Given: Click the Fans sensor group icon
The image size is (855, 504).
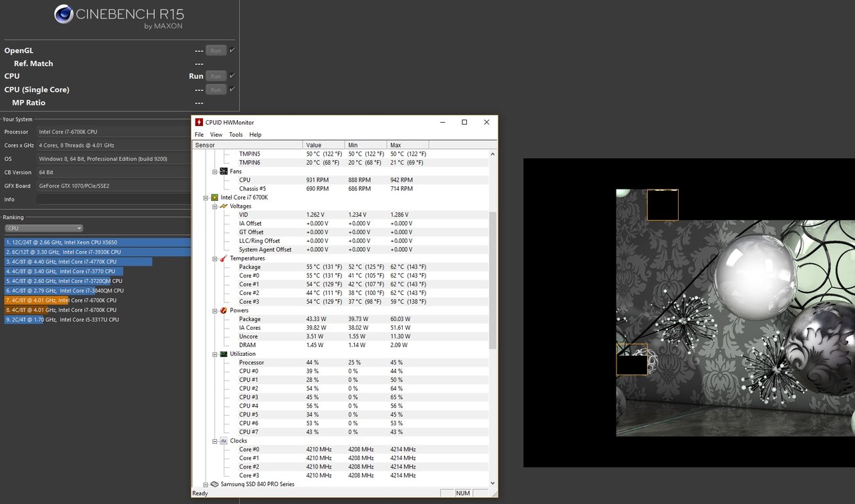Looking at the screenshot, I should pos(224,171).
